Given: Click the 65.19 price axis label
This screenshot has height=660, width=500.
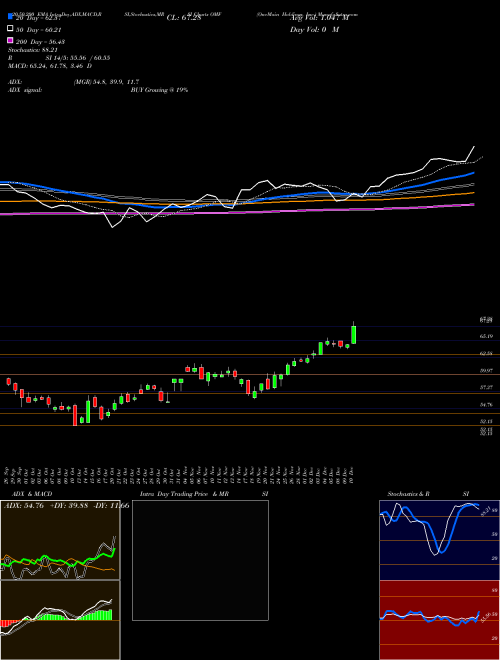Looking at the screenshot, I should point(487,336).
